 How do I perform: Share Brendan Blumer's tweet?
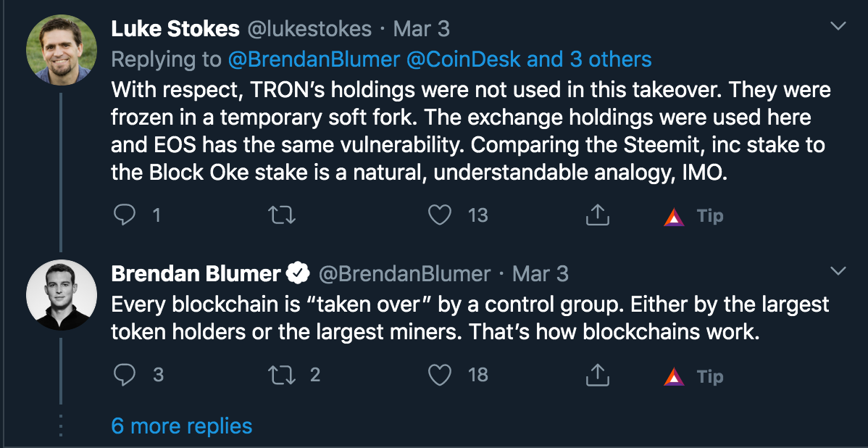click(x=597, y=376)
